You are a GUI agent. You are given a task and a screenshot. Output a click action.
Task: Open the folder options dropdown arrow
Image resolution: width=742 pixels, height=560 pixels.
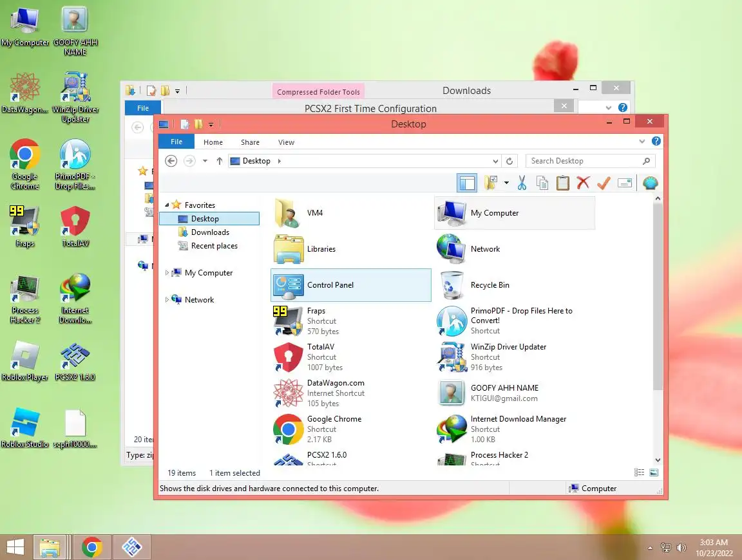[506, 183]
